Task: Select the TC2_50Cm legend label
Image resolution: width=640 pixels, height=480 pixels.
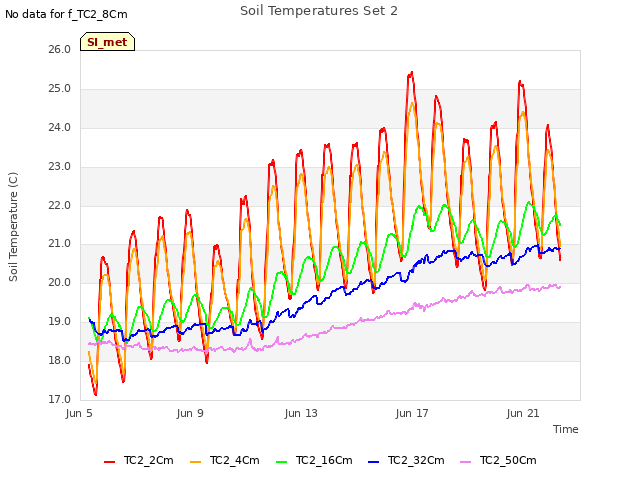Action: [x=508, y=460]
